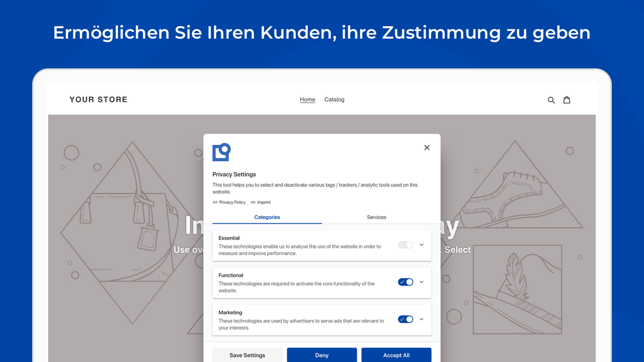Toggle the Essential category switch
The image size is (644, 362).
click(406, 245)
